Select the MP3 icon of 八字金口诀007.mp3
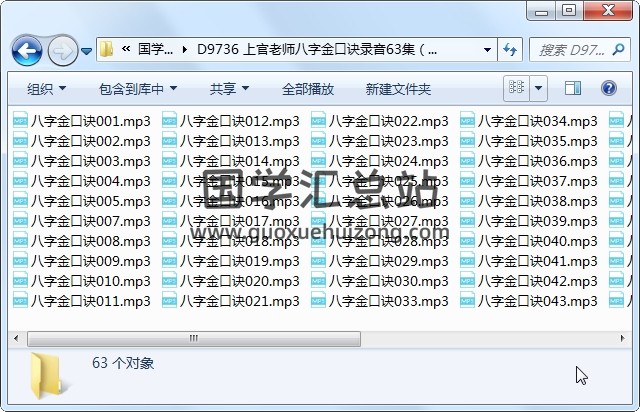Viewport: 640px width, 412px height. click(x=20, y=221)
